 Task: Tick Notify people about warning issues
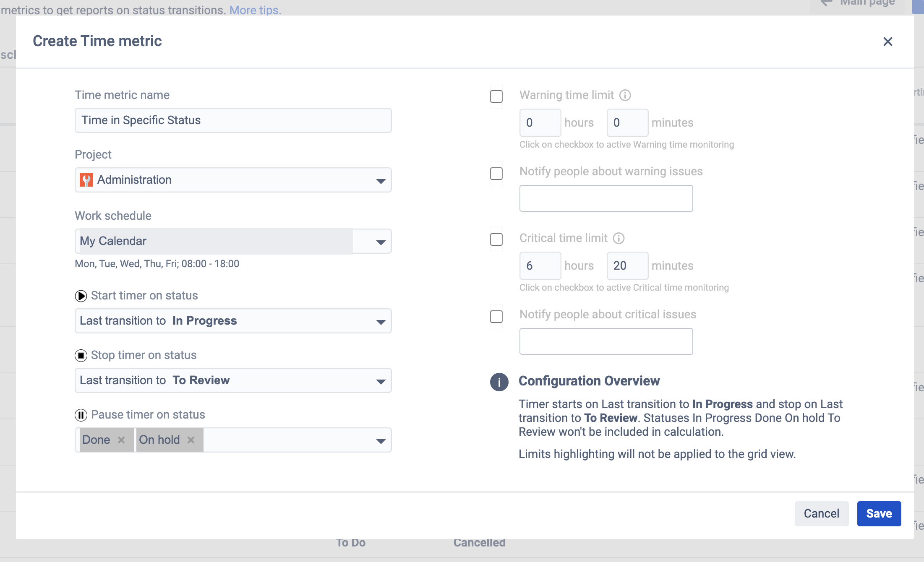pos(496,174)
